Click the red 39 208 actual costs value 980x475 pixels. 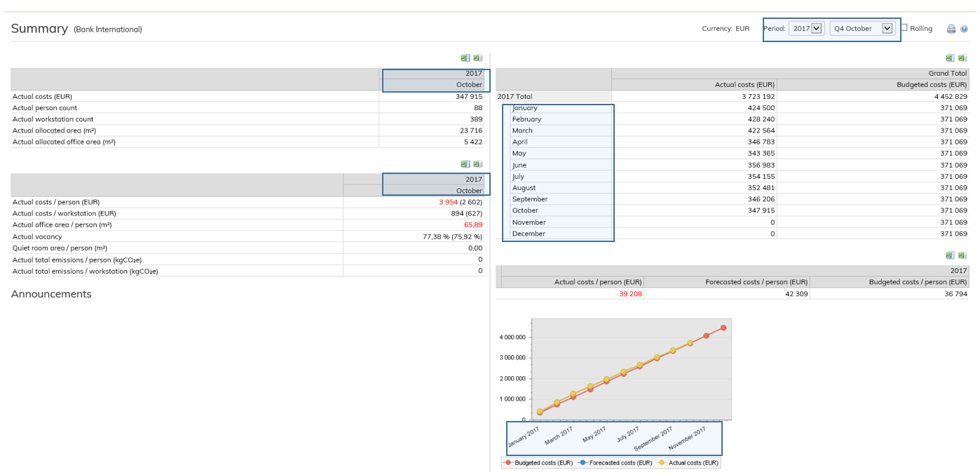pos(629,294)
